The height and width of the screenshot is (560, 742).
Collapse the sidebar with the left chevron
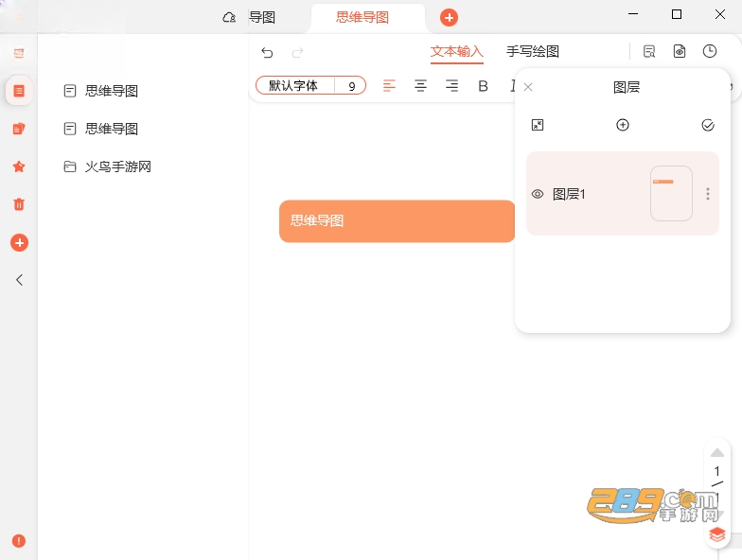[19, 280]
